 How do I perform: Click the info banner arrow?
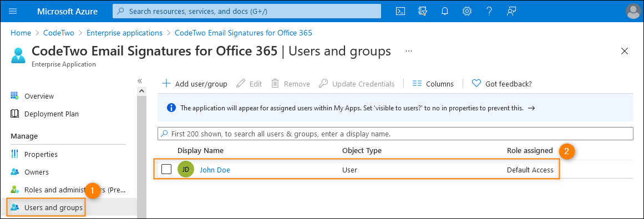[531, 108]
